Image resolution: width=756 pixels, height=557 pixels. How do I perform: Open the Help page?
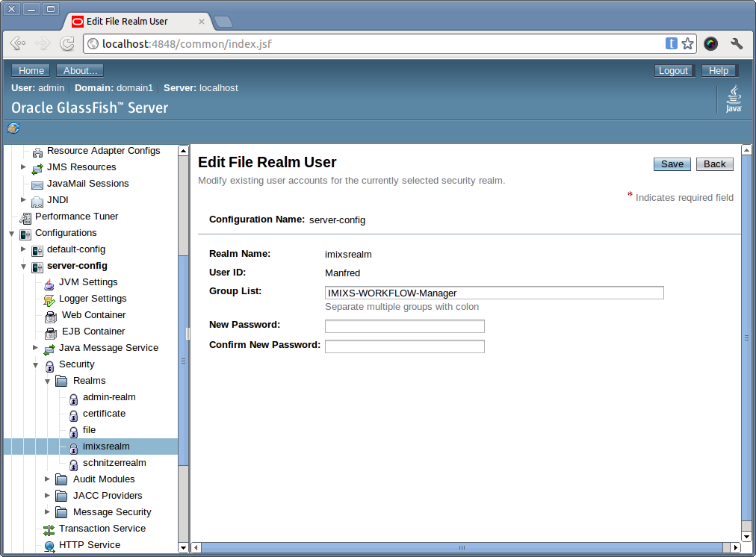pos(719,71)
